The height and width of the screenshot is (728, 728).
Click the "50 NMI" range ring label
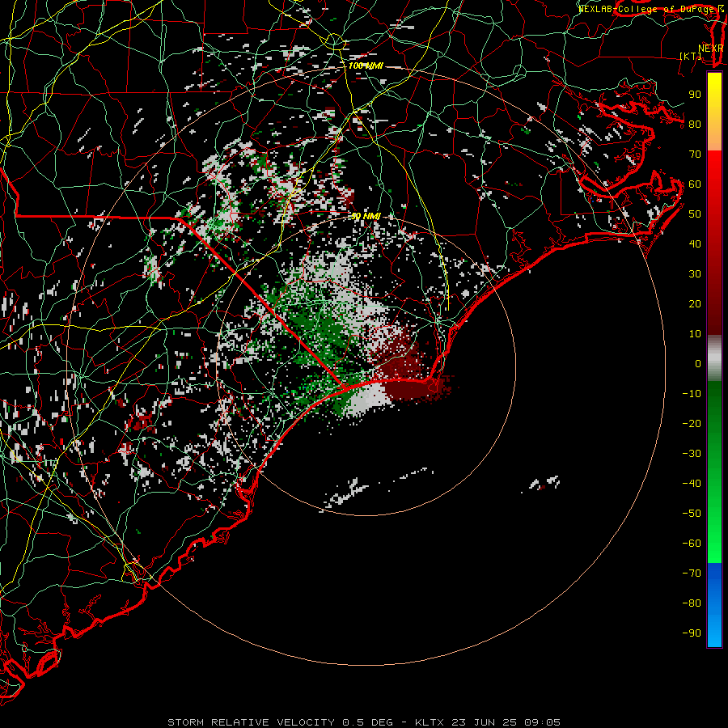point(366,216)
